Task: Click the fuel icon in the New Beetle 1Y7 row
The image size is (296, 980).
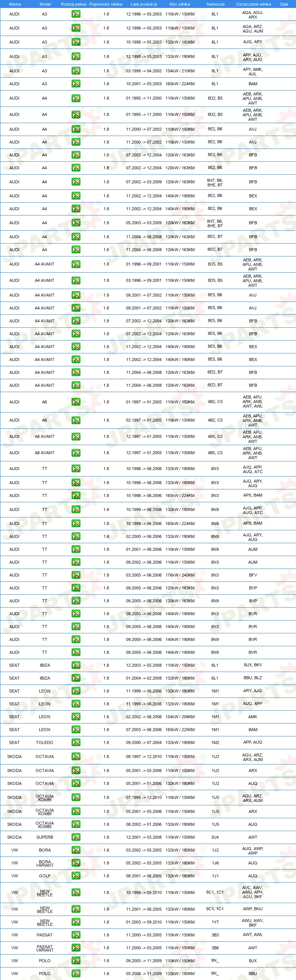Action: 76,922
